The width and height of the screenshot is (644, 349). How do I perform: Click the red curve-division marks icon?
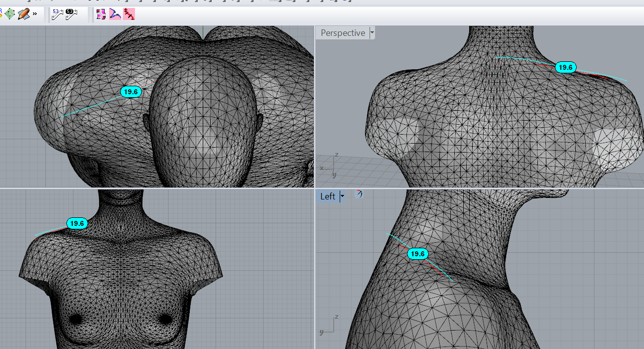click(x=129, y=14)
